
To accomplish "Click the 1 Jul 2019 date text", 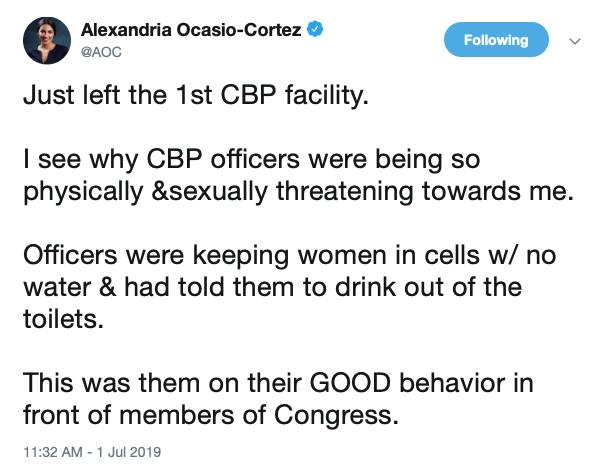I will tap(129, 452).
